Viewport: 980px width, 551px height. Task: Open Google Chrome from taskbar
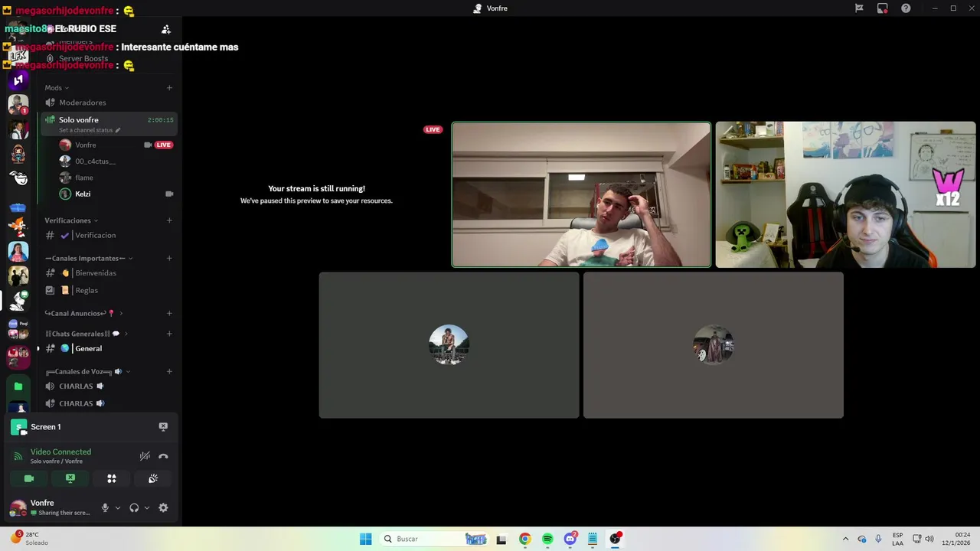click(524, 539)
